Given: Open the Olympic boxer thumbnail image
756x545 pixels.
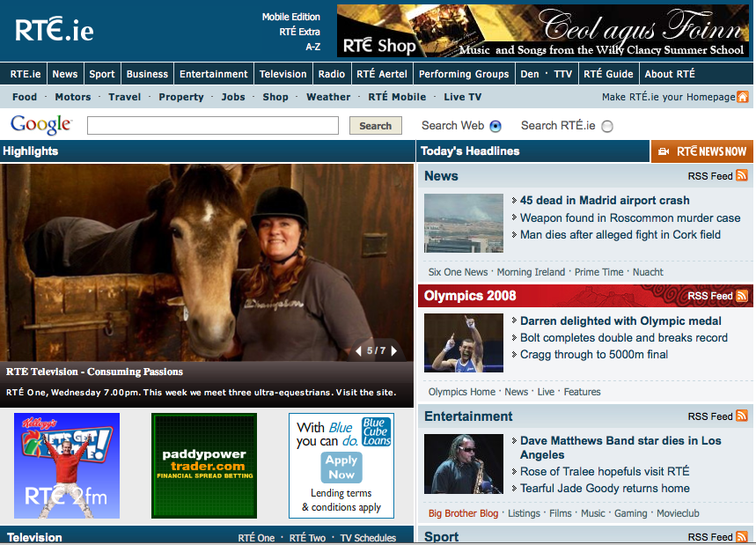Looking at the screenshot, I should point(464,343).
